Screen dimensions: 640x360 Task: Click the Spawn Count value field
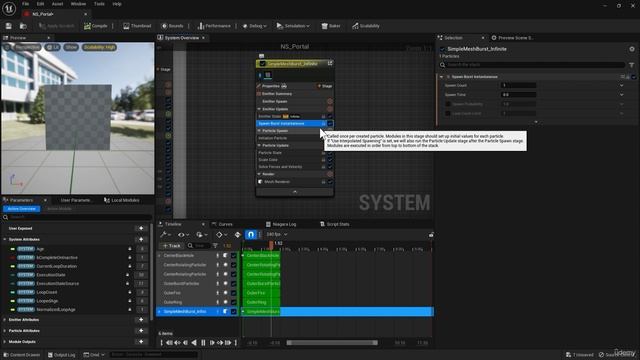coord(518,85)
